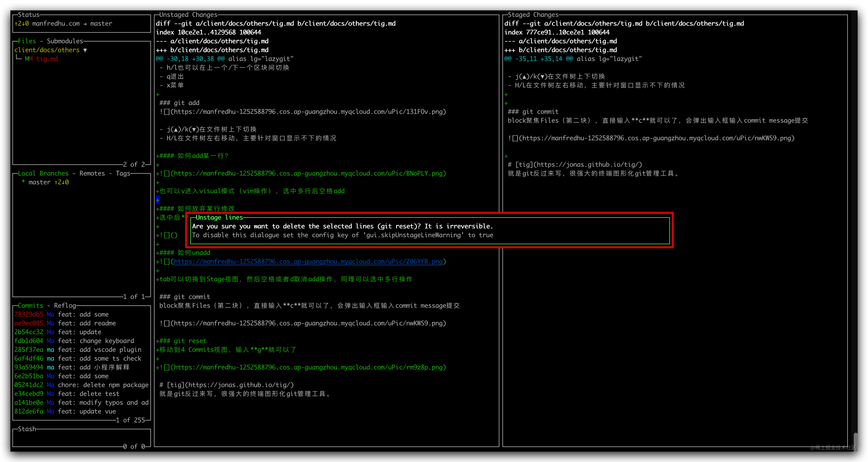Screen dimensions: 868x462
Task: Focus the Stash panel
Action: click(81, 437)
